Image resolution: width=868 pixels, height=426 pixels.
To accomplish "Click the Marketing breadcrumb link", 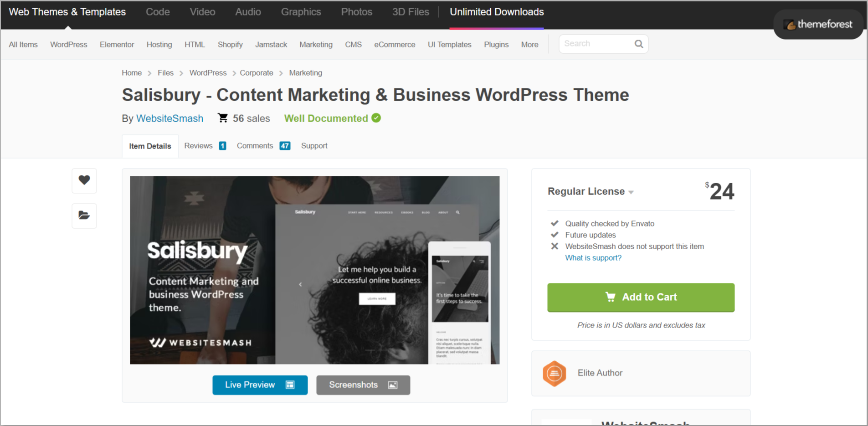I will coord(305,73).
